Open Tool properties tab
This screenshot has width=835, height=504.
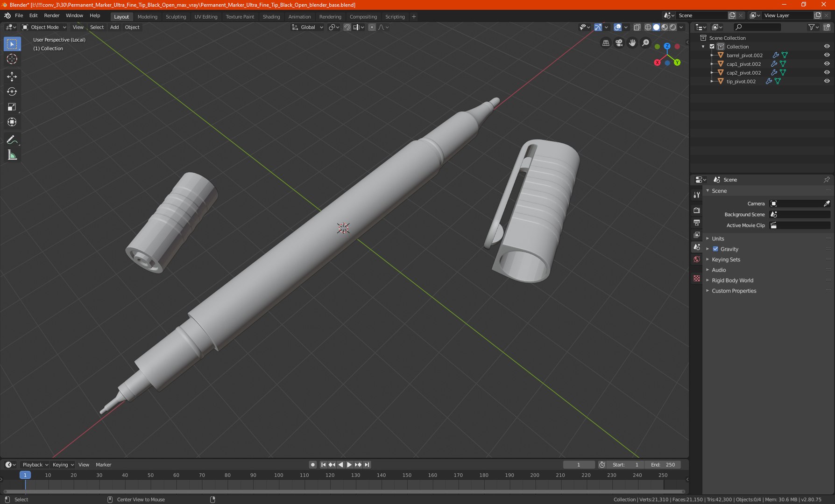point(697,195)
